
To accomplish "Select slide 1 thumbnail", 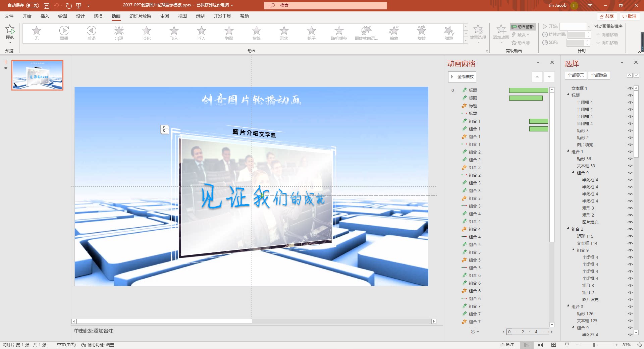I will [x=37, y=75].
